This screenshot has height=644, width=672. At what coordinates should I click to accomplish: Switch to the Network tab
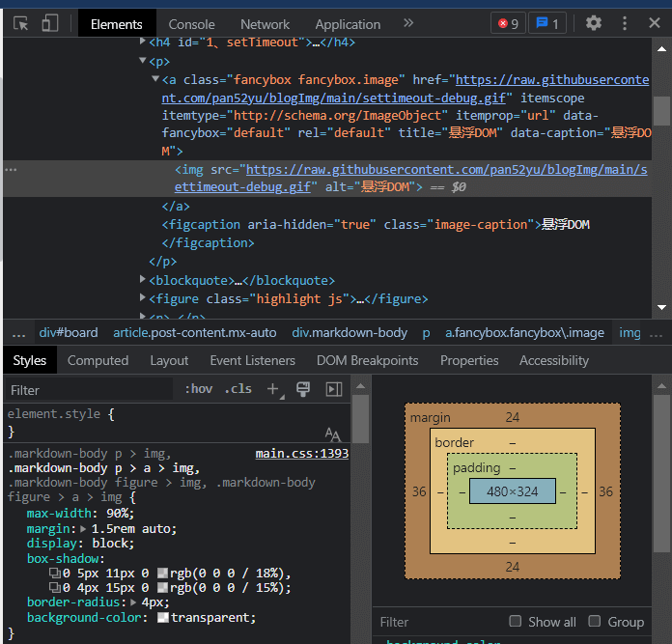point(265,24)
